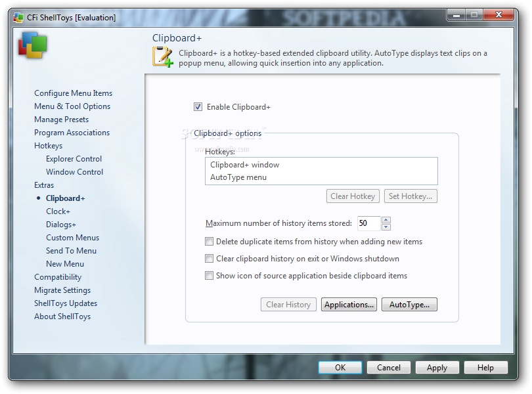Check Clear clipboard history on exit
The image size is (532, 394).
pos(209,259)
